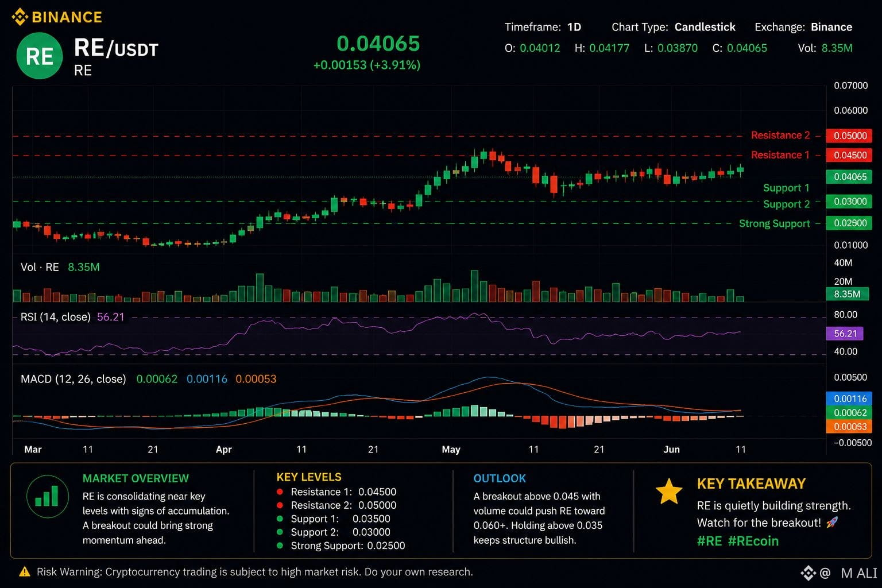Open the #RE hashtag
The width and height of the screenshot is (882, 588).
coord(709,541)
